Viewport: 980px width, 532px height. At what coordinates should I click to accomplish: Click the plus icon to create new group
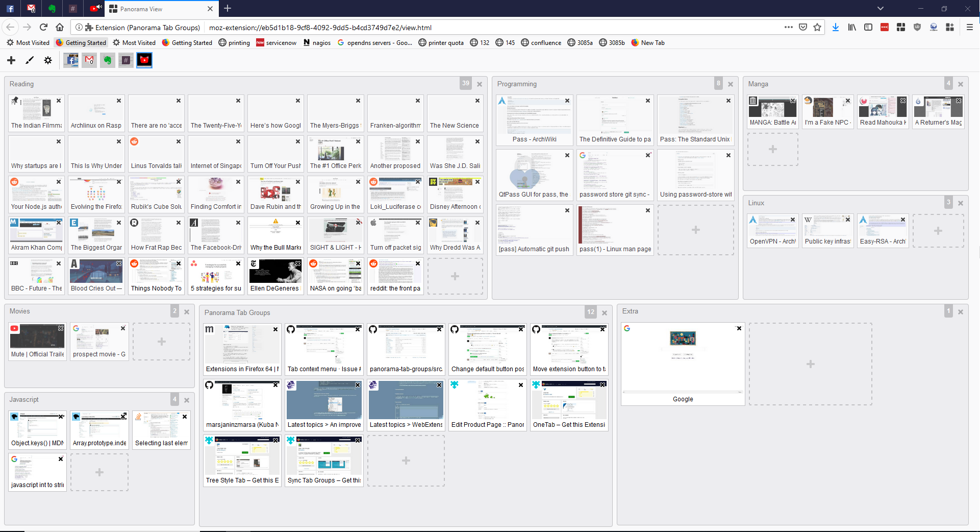11,60
